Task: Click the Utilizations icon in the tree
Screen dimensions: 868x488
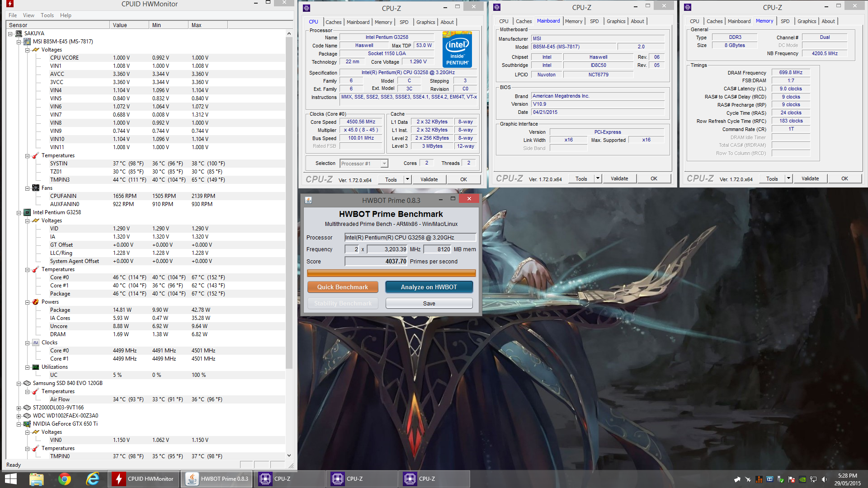Action: 36,367
